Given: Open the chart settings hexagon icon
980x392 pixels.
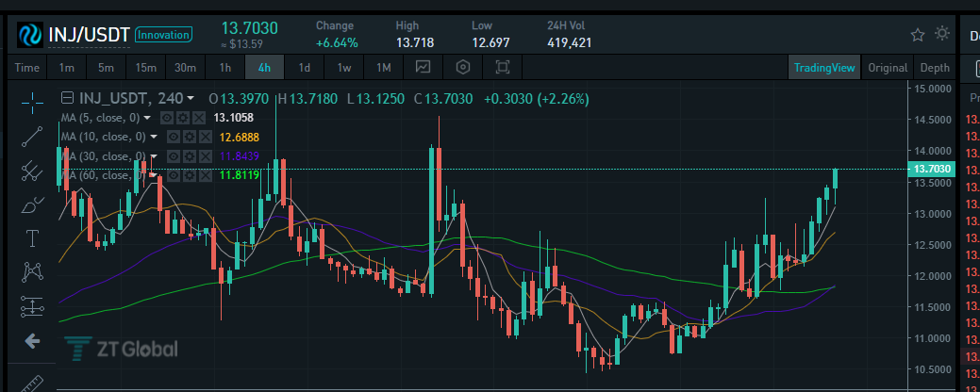Looking at the screenshot, I should pos(462,67).
